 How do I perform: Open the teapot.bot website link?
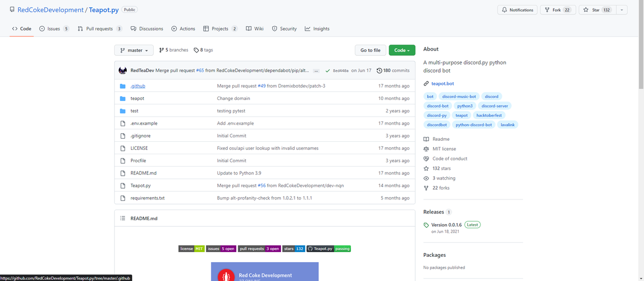click(x=443, y=83)
